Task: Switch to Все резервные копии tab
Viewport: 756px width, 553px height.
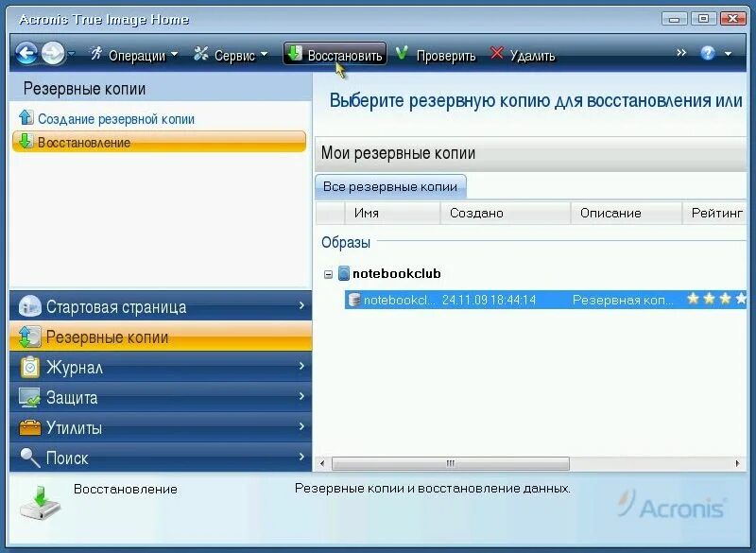Action: [x=390, y=186]
